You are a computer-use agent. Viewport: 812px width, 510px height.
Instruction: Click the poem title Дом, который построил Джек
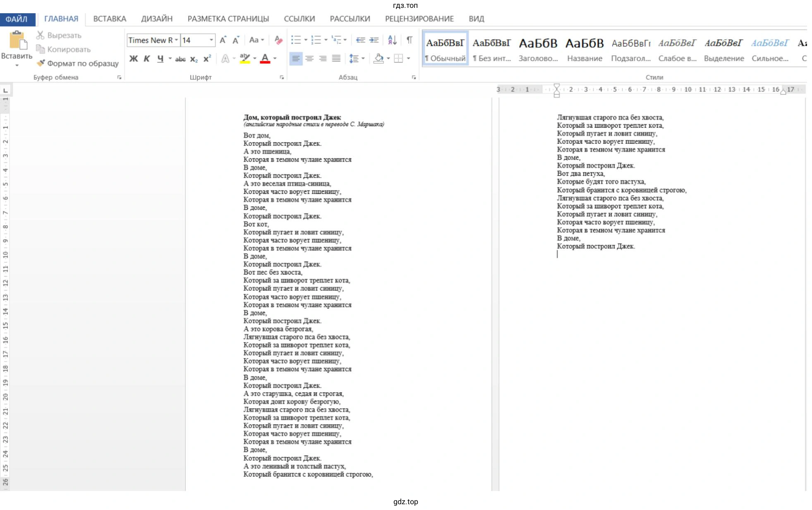[292, 117]
